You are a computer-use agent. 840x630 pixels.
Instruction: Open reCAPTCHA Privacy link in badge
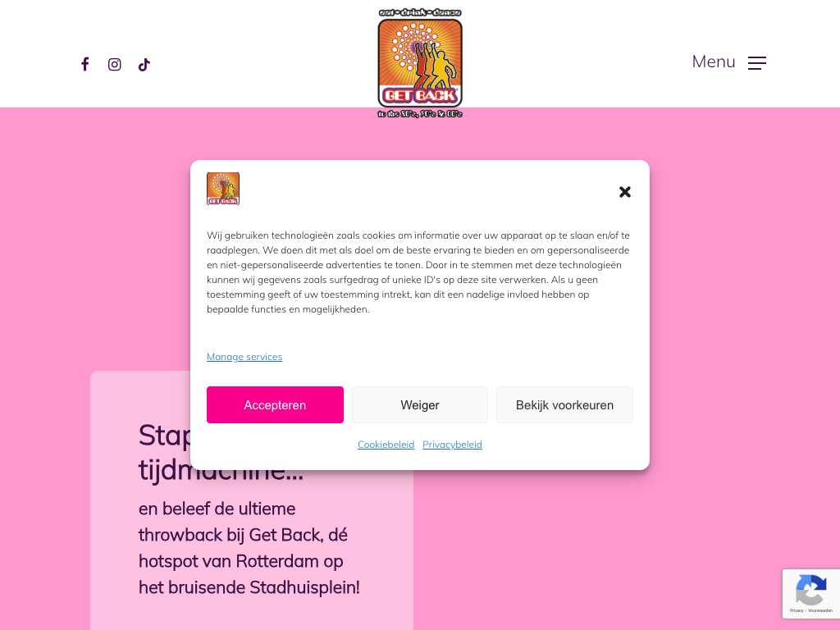(x=796, y=610)
